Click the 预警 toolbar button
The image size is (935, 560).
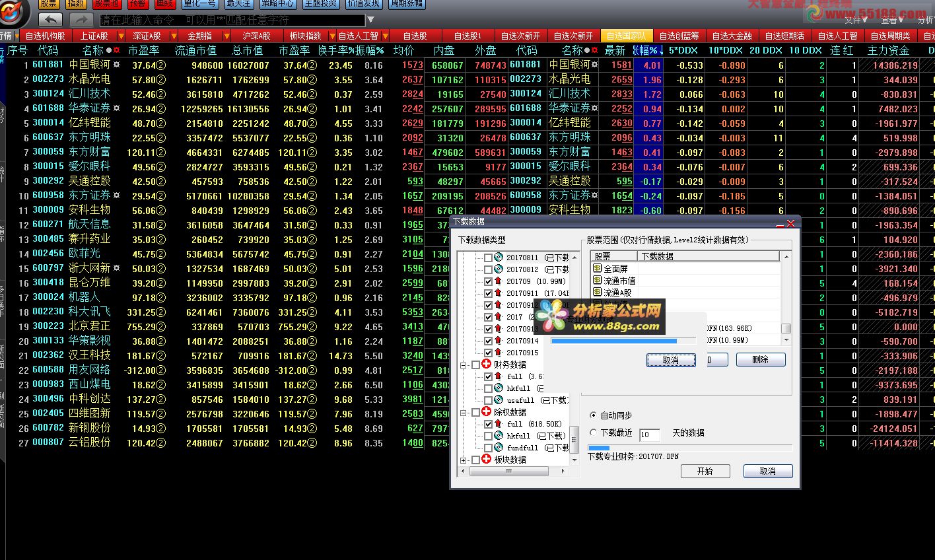pos(138,3)
